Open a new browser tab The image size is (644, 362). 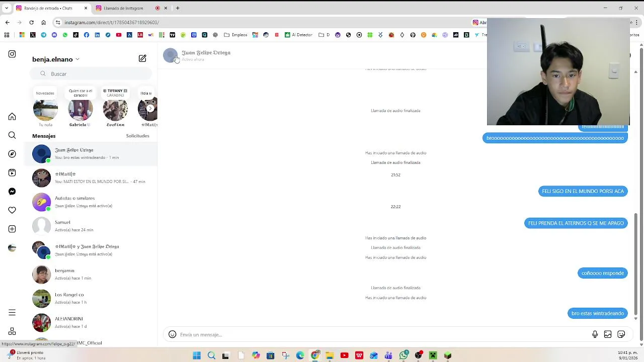pyautogui.click(x=178, y=8)
